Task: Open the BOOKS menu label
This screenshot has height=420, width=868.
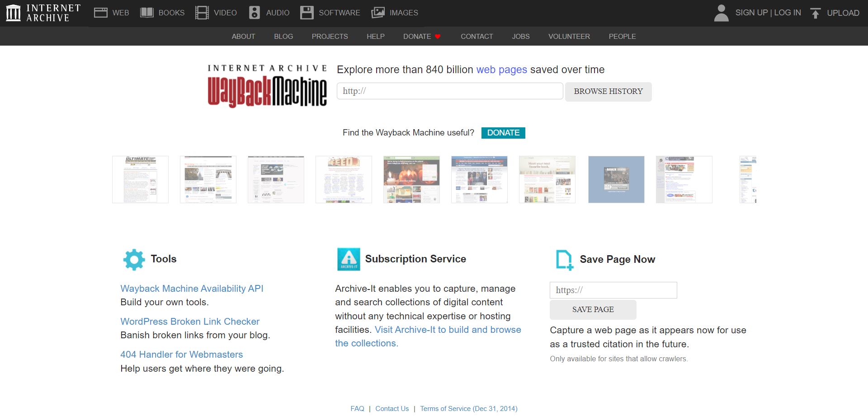Action: click(x=171, y=13)
